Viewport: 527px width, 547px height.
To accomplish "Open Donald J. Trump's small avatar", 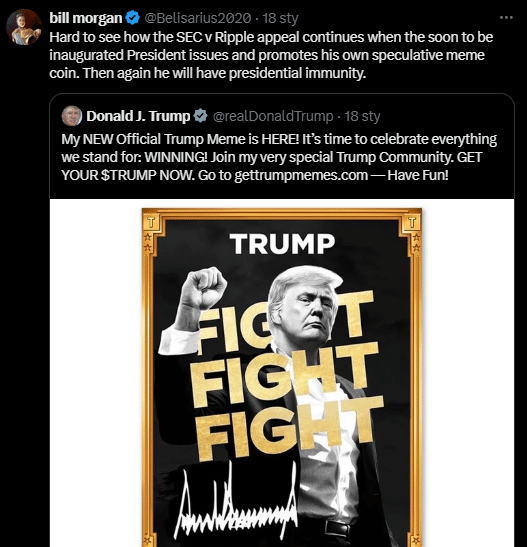I will (x=72, y=116).
